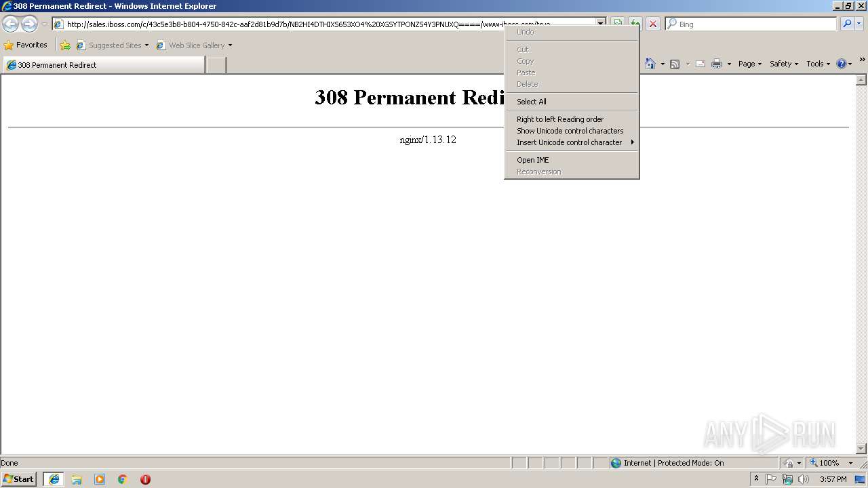Open the Page menu

749,64
